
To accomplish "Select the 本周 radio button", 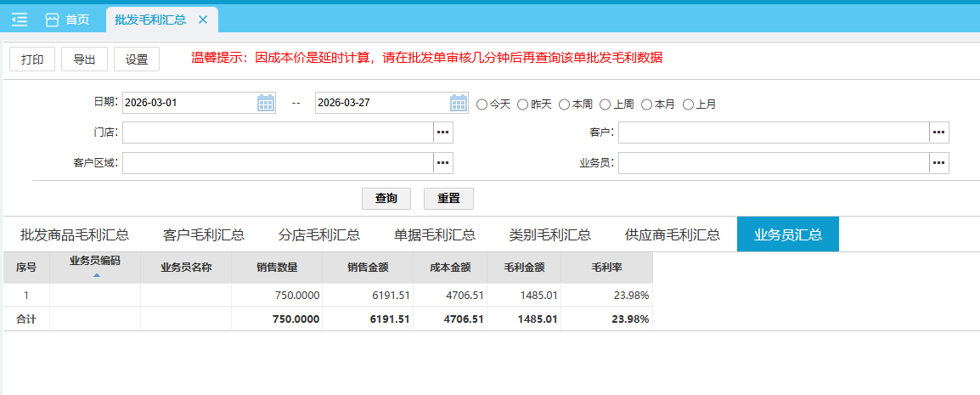I will pos(565,104).
